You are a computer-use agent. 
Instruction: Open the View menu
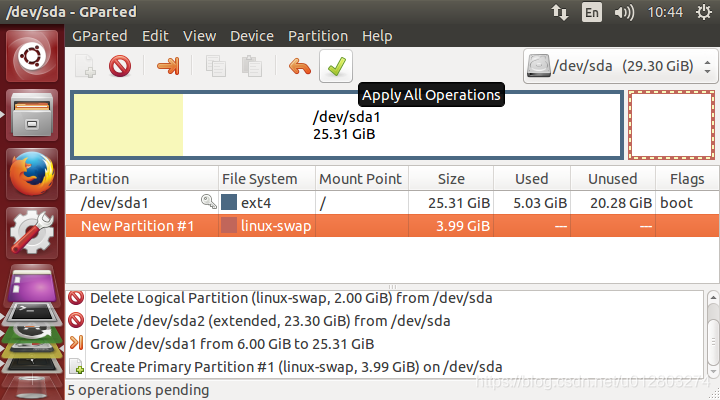point(199,36)
